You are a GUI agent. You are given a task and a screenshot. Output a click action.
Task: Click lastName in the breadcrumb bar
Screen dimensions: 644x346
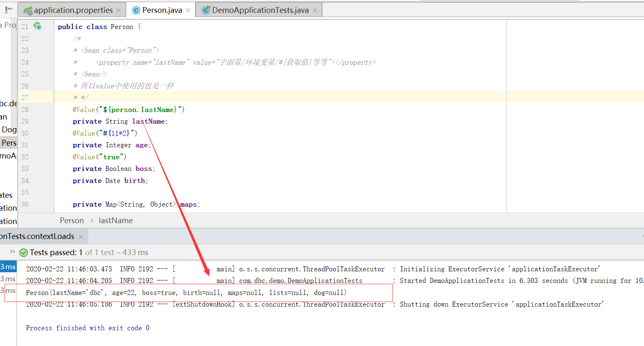coord(116,220)
